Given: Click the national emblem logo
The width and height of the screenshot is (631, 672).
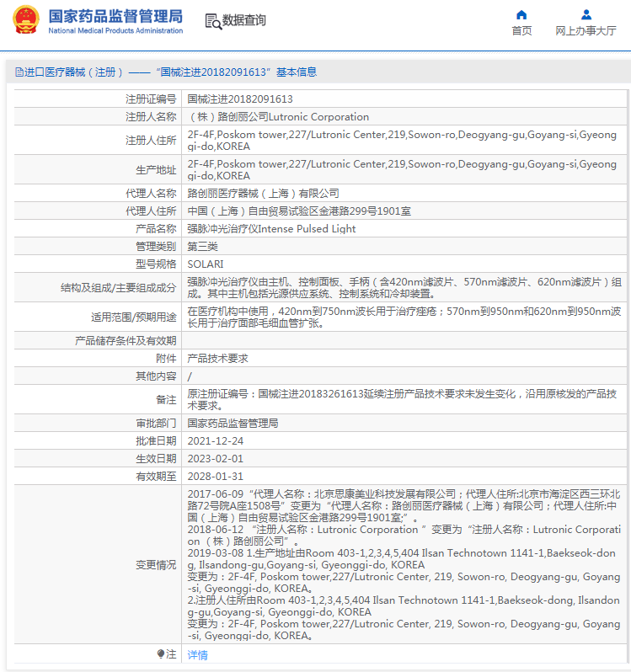Looking at the screenshot, I should tap(24, 21).
